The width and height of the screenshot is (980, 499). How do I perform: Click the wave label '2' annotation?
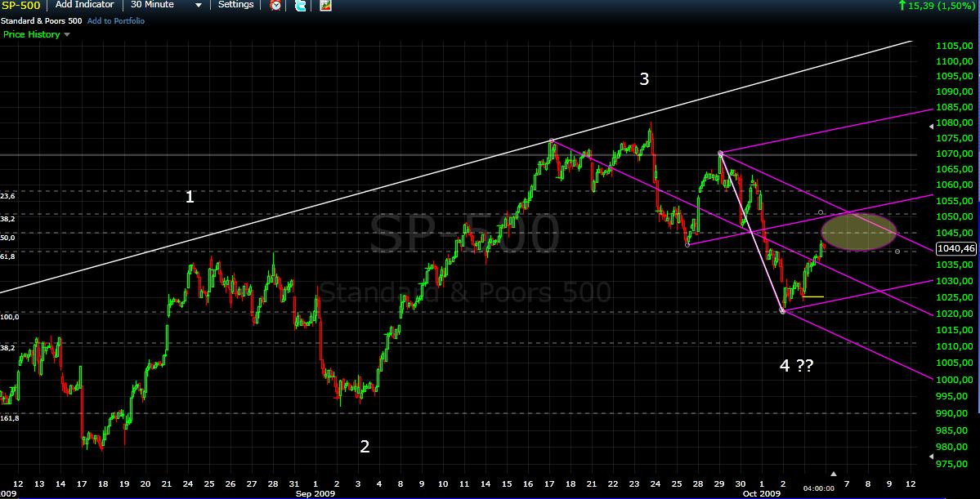tap(365, 447)
